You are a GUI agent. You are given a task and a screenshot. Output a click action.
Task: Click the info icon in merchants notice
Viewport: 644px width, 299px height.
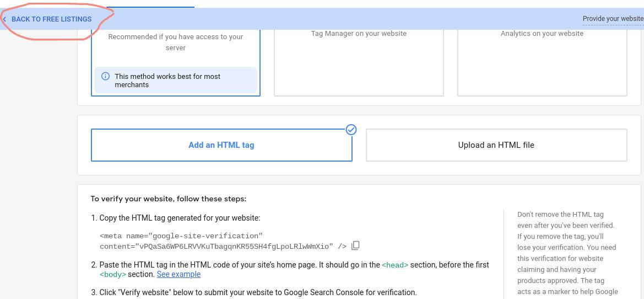coord(105,77)
